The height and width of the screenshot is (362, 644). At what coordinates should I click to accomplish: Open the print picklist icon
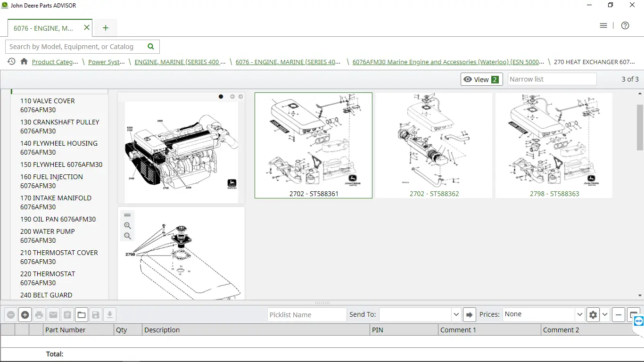39,314
